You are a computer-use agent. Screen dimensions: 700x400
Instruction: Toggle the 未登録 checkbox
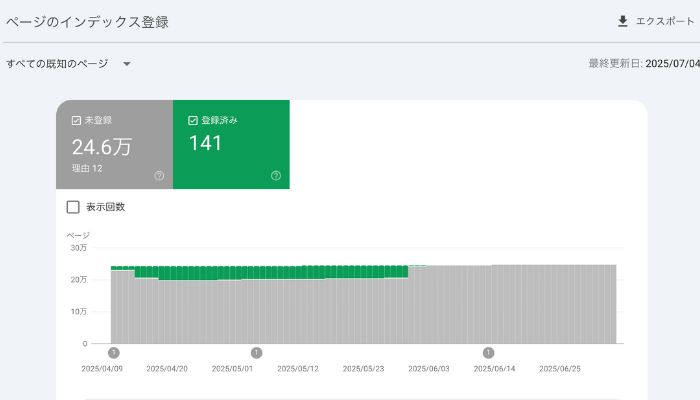[76, 121]
